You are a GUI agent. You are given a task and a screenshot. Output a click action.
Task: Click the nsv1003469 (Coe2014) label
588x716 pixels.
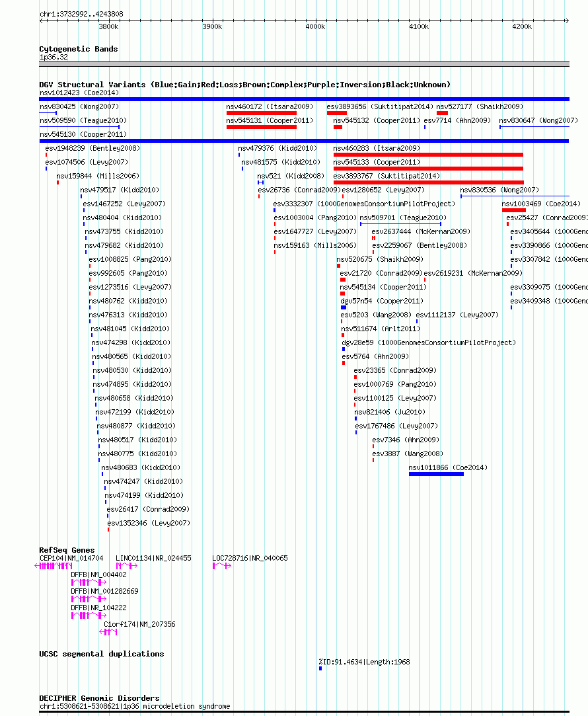[x=541, y=204]
